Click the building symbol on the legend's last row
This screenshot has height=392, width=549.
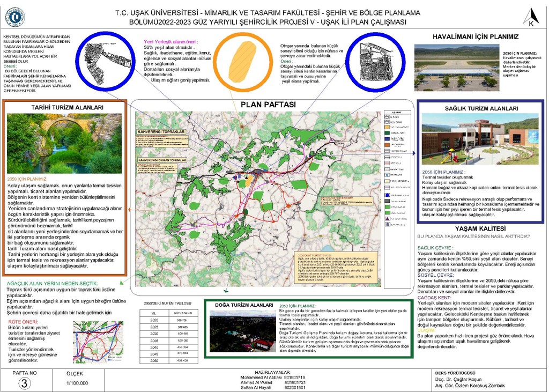coord(387,225)
